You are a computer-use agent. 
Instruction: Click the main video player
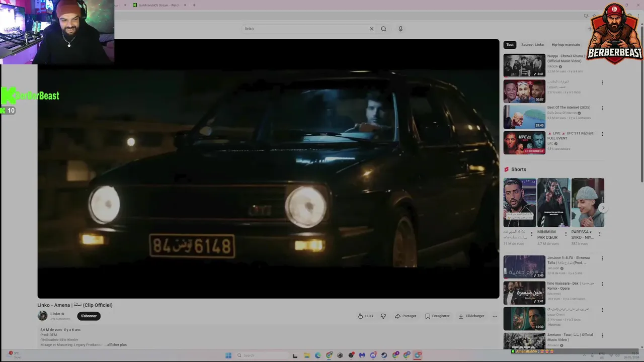268,168
